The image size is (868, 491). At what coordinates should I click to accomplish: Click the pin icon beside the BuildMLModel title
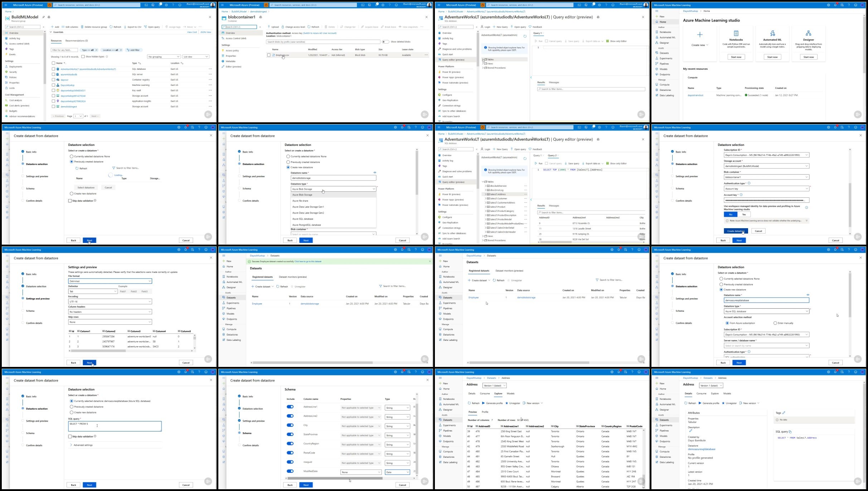(44, 17)
